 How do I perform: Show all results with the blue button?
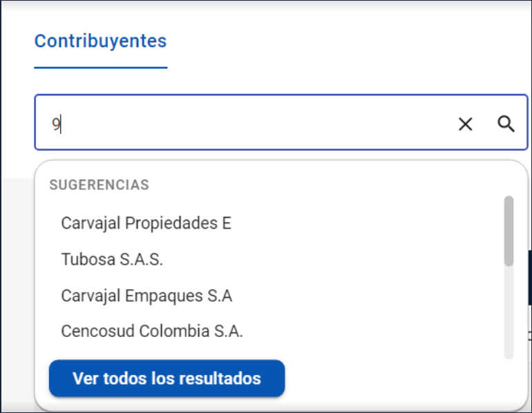point(167,378)
